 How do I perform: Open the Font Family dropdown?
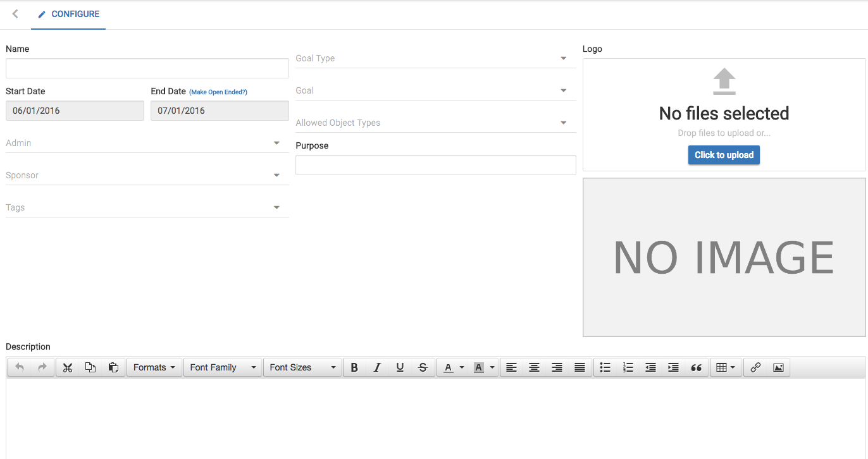pos(223,367)
